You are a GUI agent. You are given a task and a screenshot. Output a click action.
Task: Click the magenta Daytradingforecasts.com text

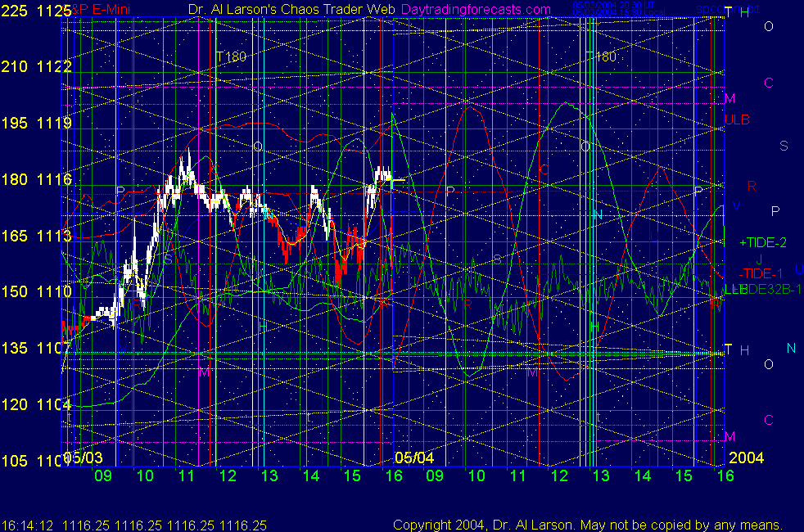point(476,9)
